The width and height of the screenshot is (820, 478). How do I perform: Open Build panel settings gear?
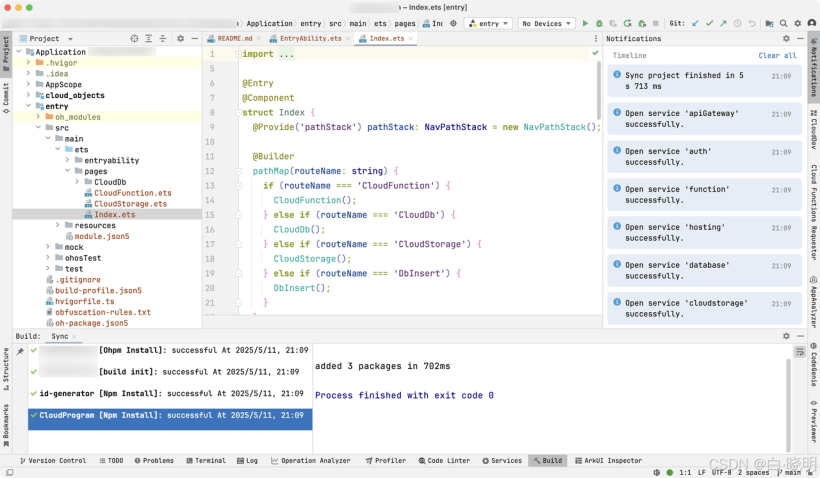[786, 336]
